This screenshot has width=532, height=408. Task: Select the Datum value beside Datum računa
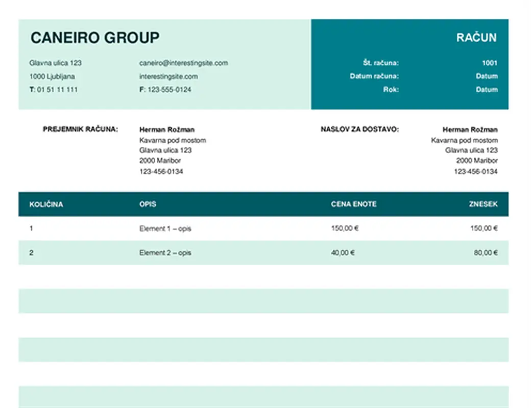click(487, 76)
